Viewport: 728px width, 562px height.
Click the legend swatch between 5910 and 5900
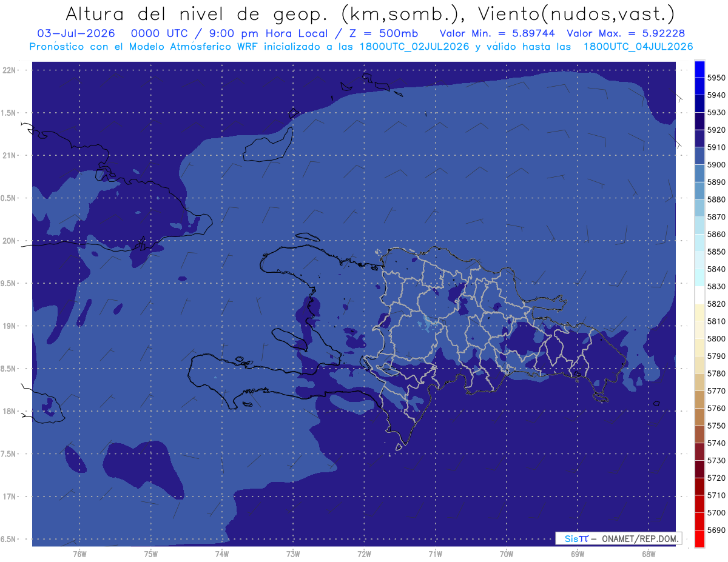(699, 156)
